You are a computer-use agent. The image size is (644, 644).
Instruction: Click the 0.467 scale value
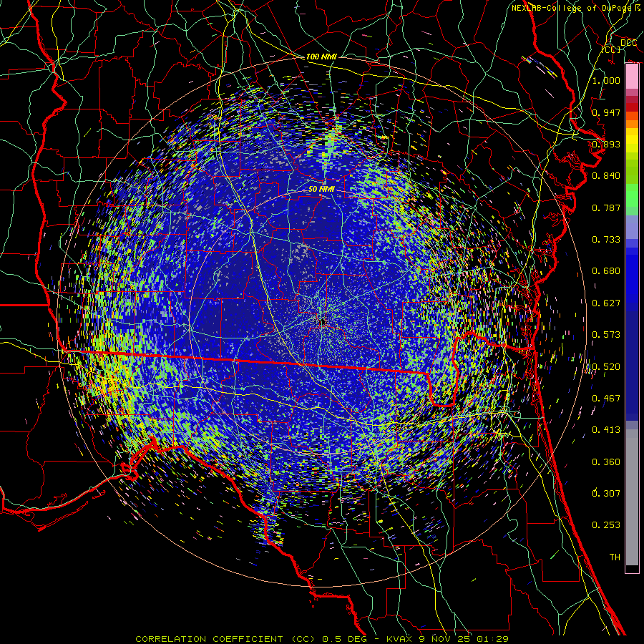point(606,399)
